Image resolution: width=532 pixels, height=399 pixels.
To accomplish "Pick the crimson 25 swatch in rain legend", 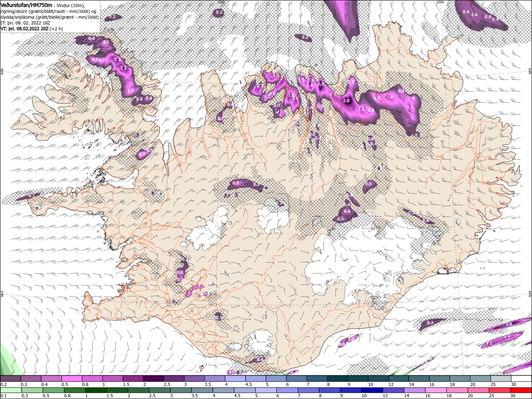I will (x=500, y=390).
